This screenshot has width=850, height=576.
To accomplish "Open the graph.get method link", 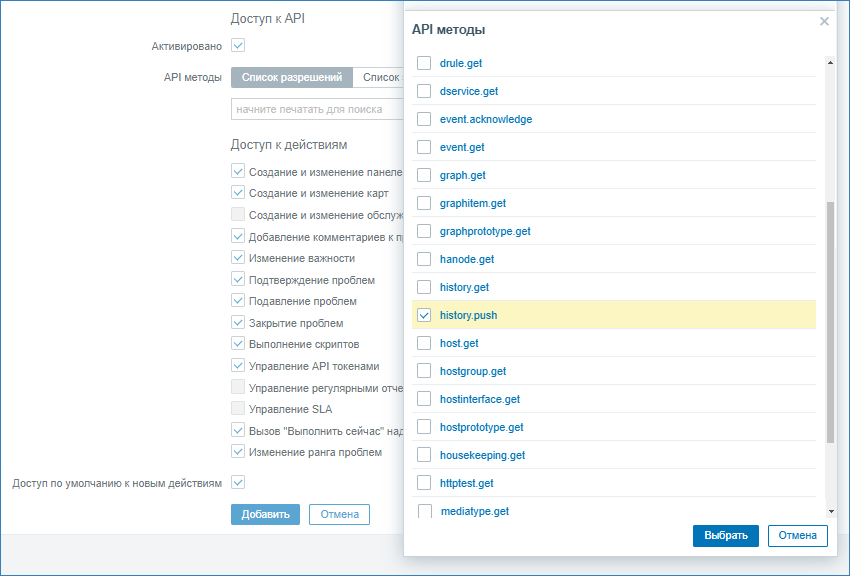I will click(462, 175).
